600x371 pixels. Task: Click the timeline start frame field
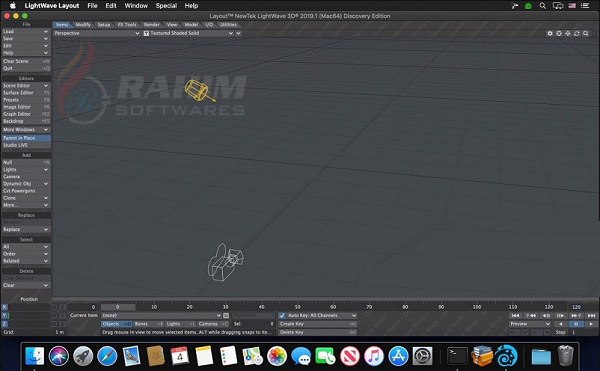click(83, 307)
